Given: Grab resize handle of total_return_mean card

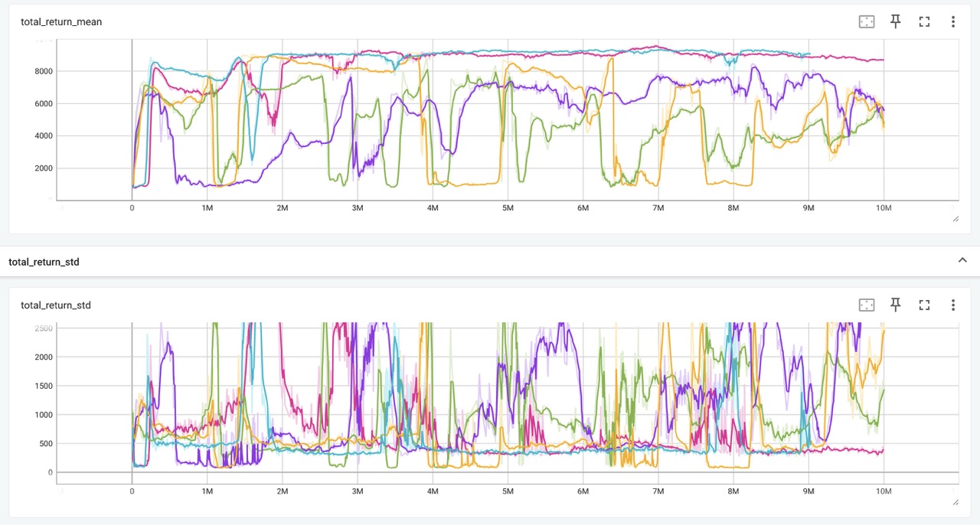Looking at the screenshot, I should (x=955, y=219).
